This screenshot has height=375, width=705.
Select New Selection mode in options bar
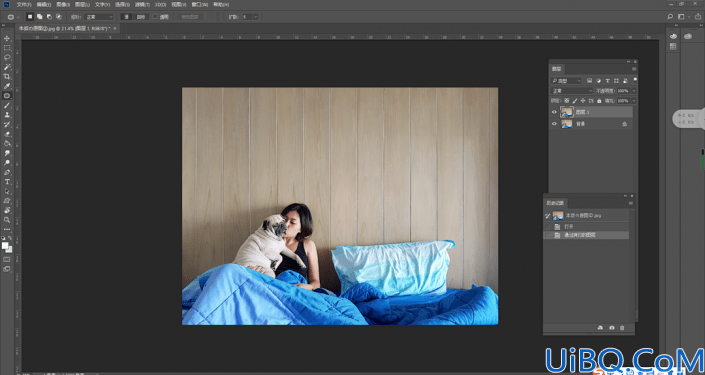tap(30, 17)
